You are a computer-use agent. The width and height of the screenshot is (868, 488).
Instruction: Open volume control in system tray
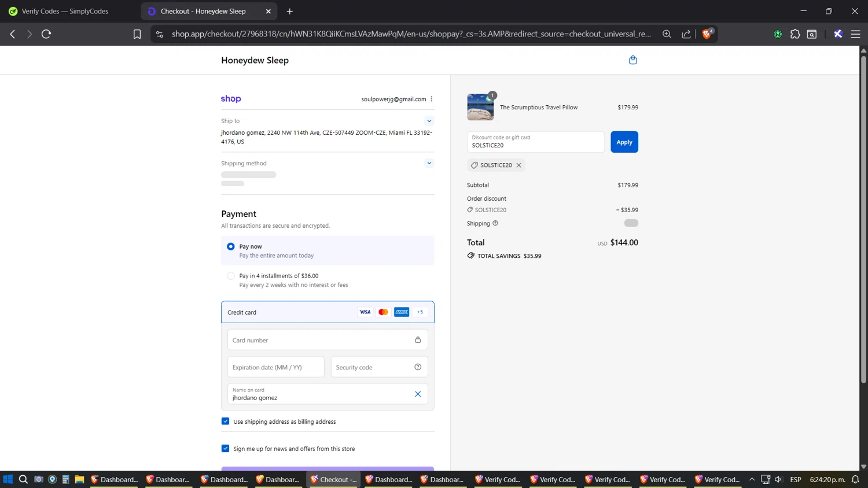tap(778, 479)
